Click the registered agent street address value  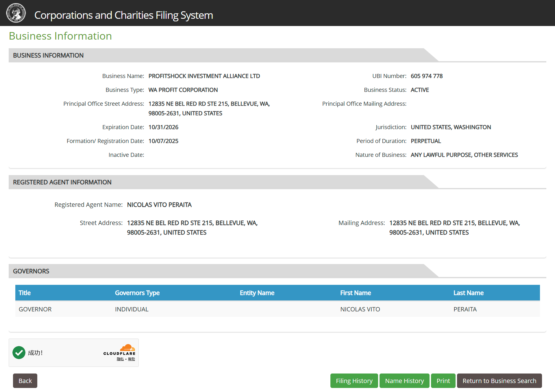[x=192, y=228]
